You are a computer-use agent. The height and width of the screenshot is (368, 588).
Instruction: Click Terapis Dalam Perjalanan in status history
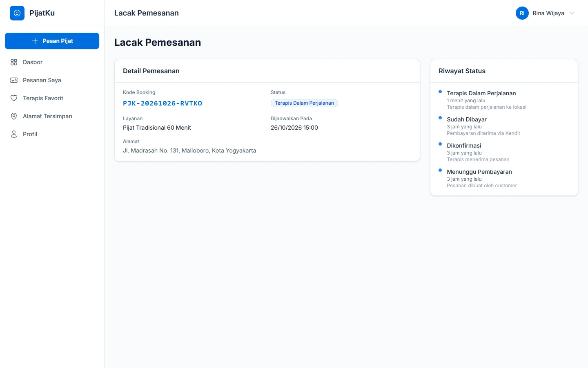[481, 93]
